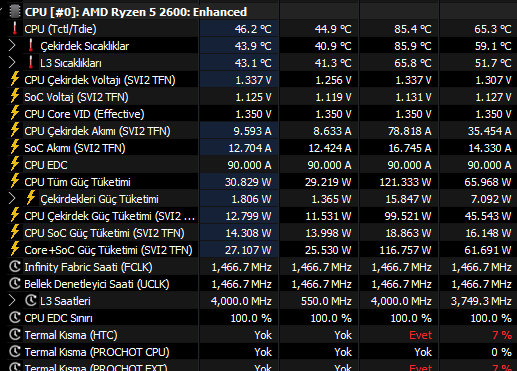
Task: Click the 14.308 W current SoC power value
Action: click(248, 233)
